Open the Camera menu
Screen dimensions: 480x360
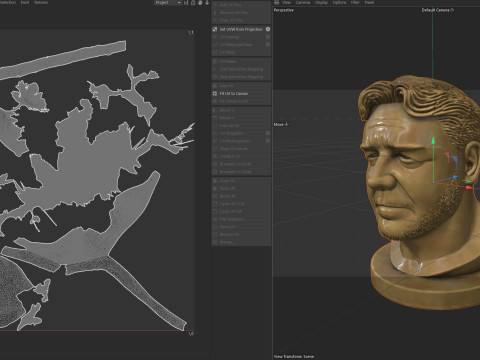coord(303,2)
